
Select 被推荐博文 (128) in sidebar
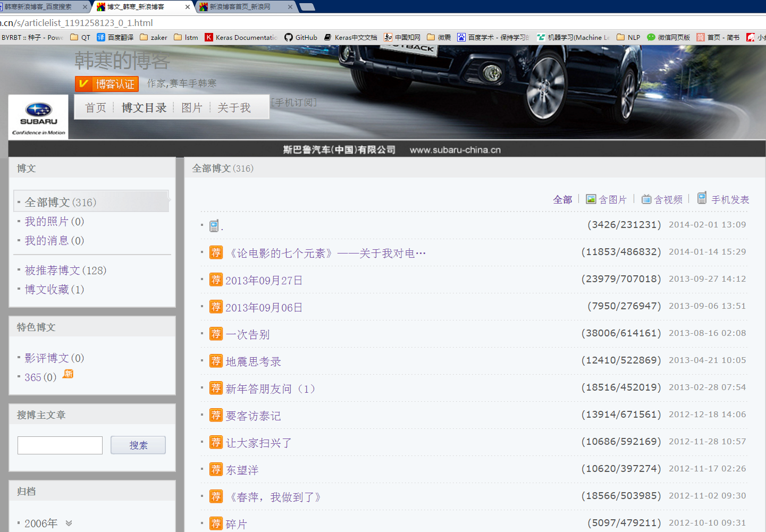coord(65,271)
